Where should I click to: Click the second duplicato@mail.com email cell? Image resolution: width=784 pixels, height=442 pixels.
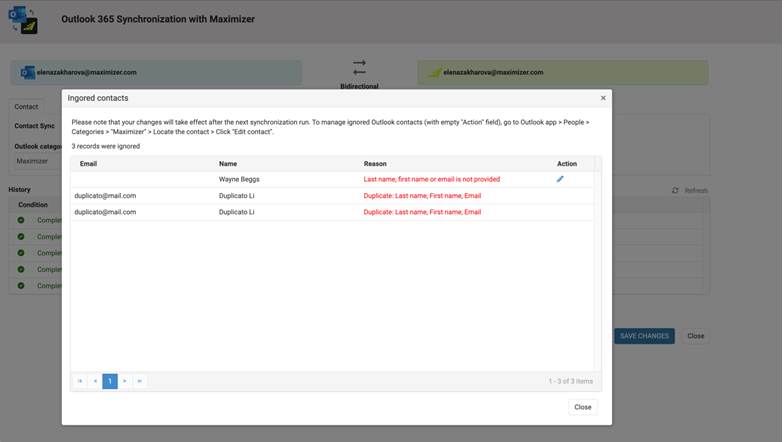[x=105, y=212]
